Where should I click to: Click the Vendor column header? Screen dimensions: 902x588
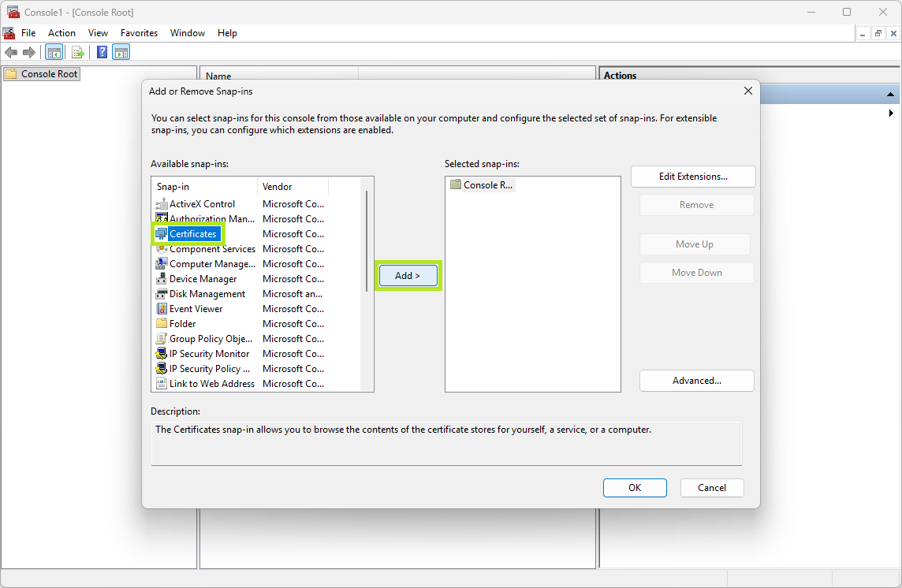pos(293,187)
